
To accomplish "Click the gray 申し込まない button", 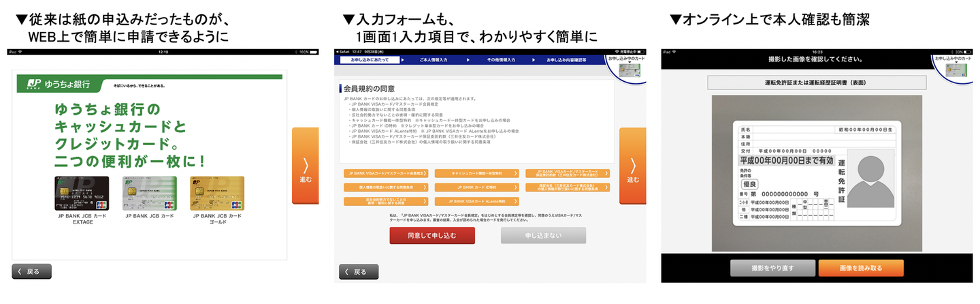I will pyautogui.click(x=543, y=235).
